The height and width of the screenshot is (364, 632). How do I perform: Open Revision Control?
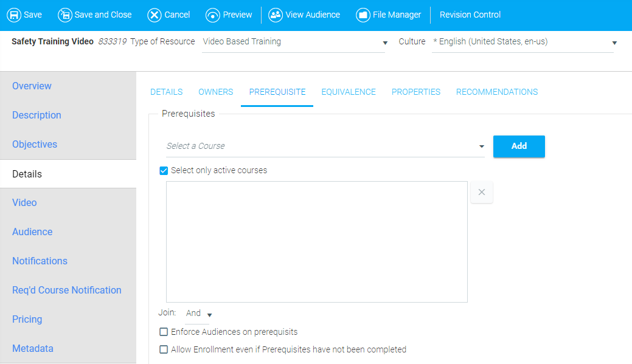coord(470,15)
